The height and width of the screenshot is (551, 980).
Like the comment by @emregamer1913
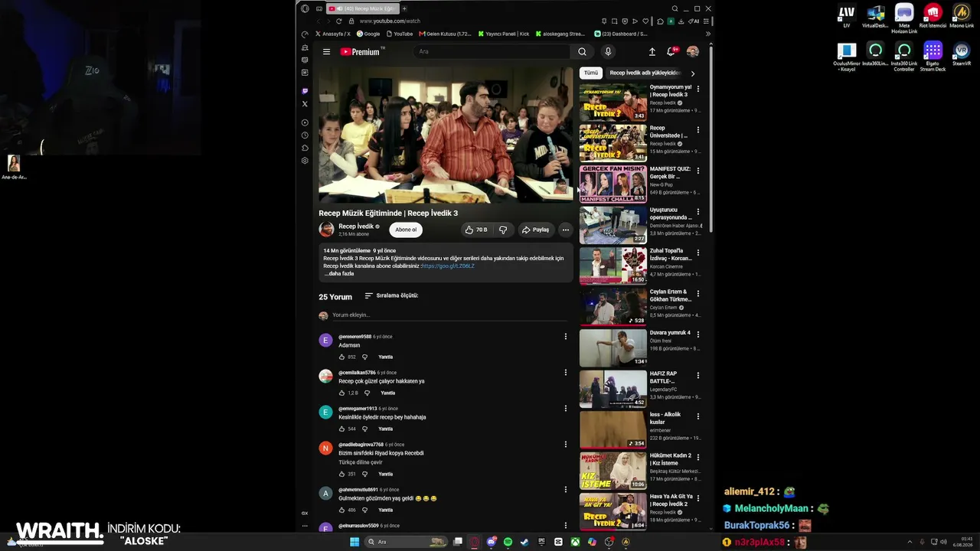342,429
